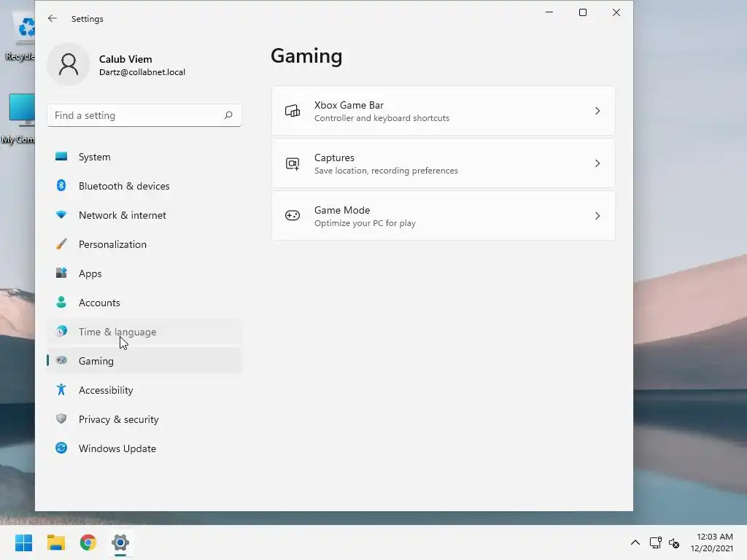The width and height of the screenshot is (747, 560).
Task: Click the muted volume tray icon
Action: pyautogui.click(x=674, y=542)
